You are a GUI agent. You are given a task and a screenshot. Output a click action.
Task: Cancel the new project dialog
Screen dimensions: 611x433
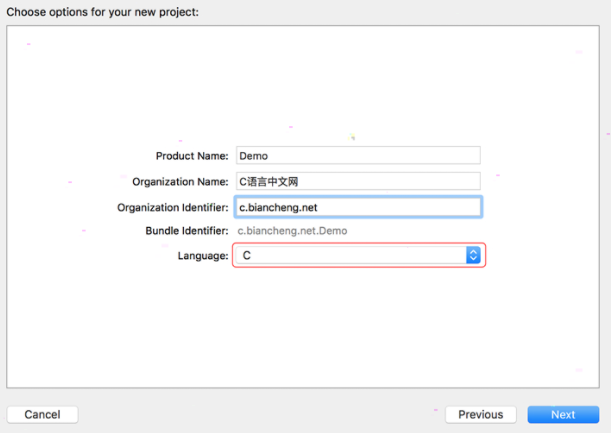(42, 414)
